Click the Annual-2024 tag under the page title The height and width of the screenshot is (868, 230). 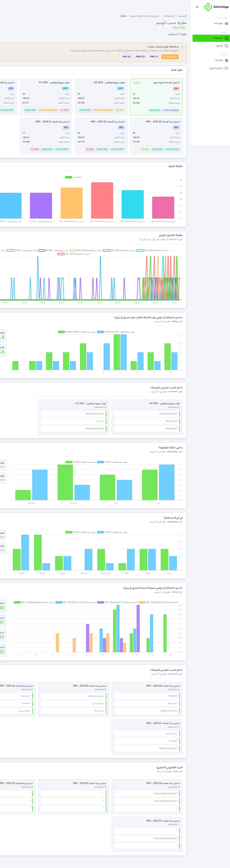(x=179, y=28)
